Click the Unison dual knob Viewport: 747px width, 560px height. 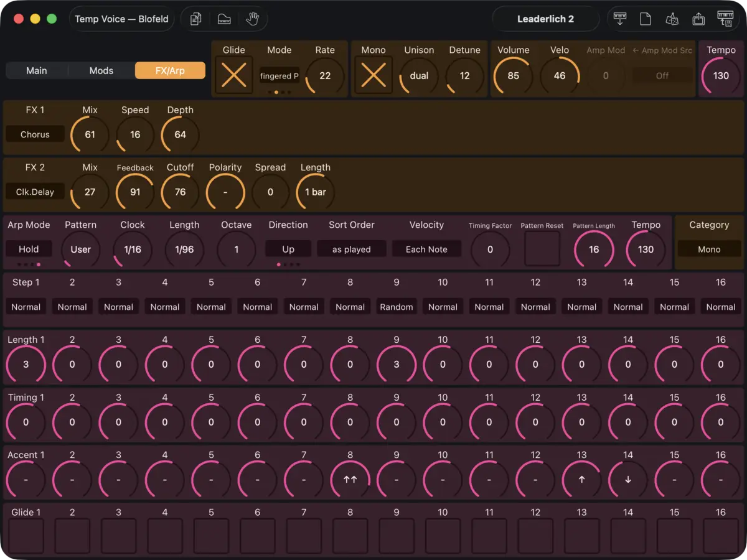419,76
